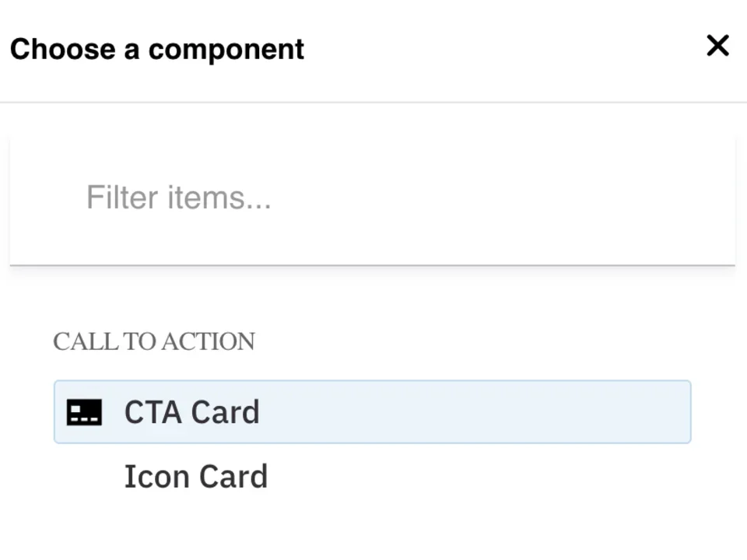Image resolution: width=747 pixels, height=560 pixels.
Task: Click inside the component filter field
Action: [372, 198]
